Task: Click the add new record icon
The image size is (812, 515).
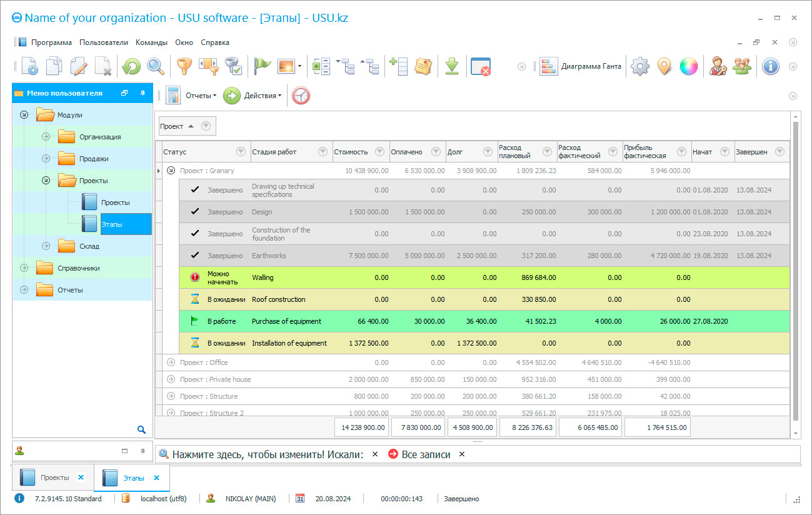Action: (x=29, y=66)
